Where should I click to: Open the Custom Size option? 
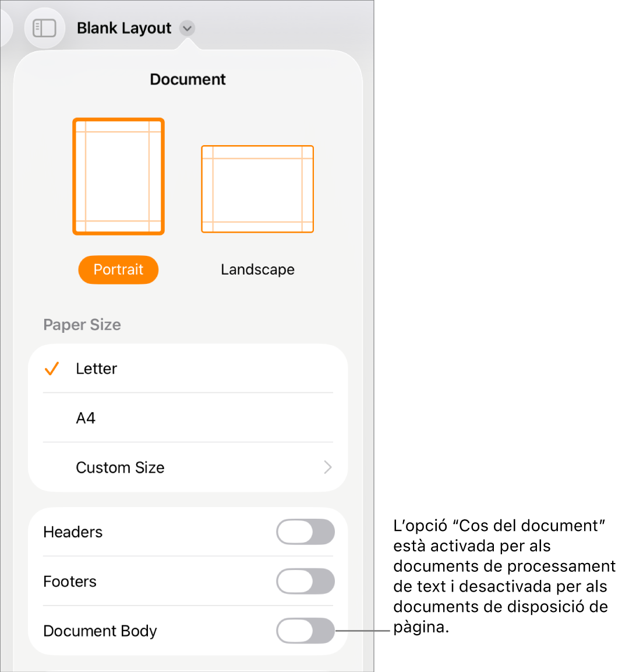(188, 467)
